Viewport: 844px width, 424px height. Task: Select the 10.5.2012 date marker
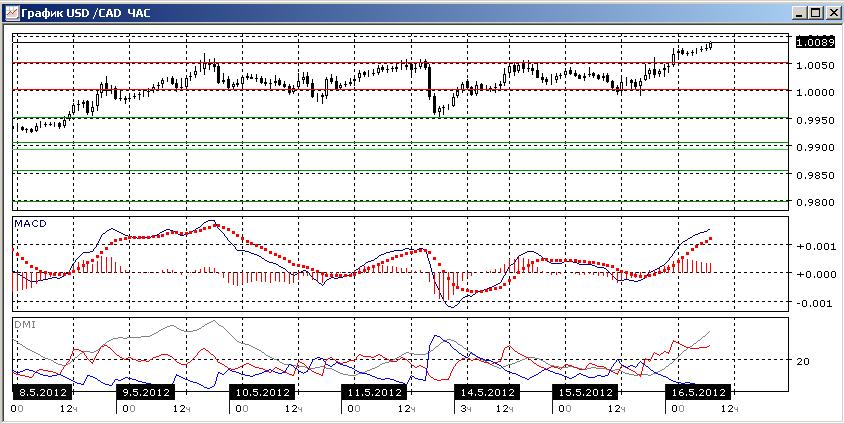pos(262,392)
